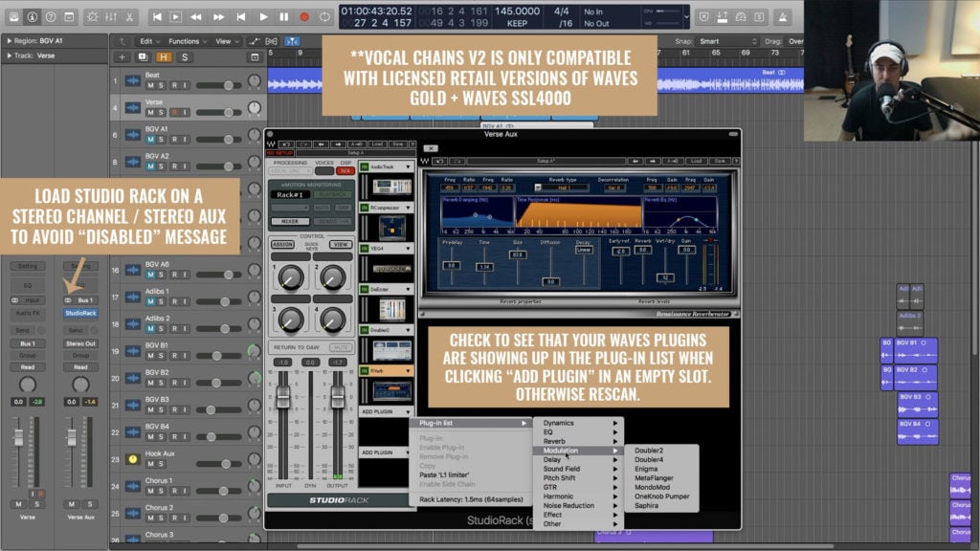The image size is (980, 551).
Task: Click the yellow Hook Aux track icon
Action: [132, 459]
